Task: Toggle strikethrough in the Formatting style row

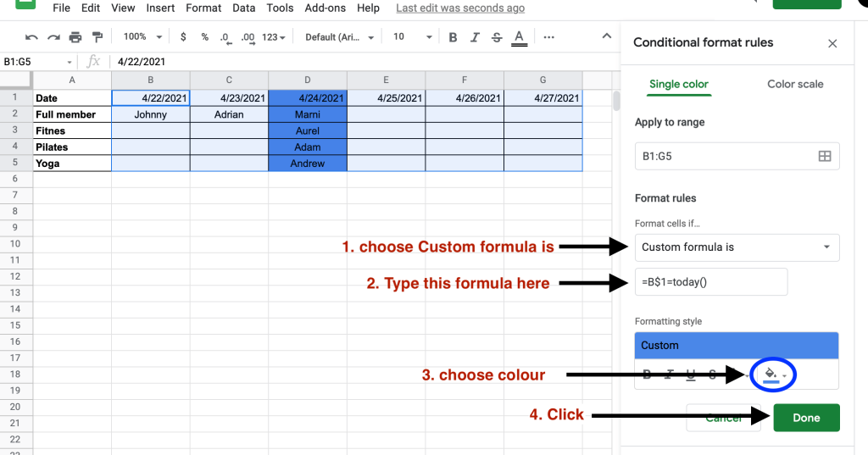Action: pos(712,375)
